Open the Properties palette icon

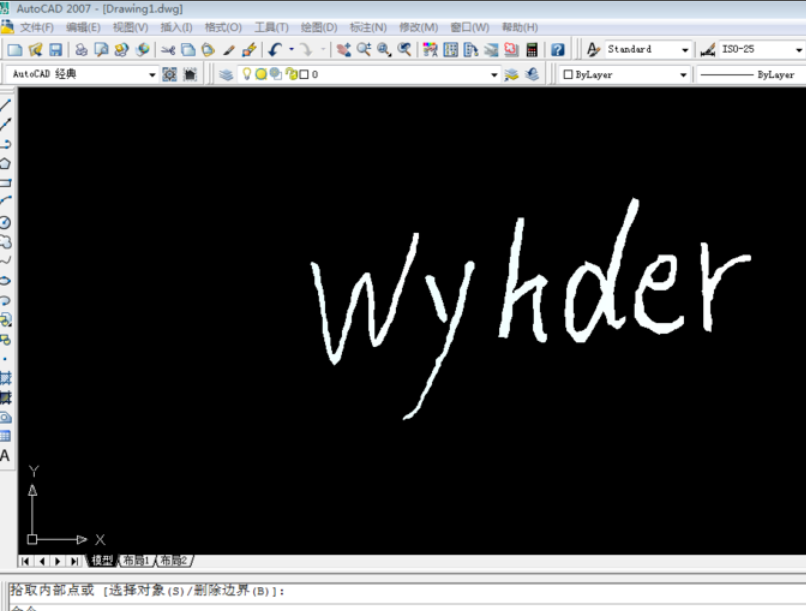click(430, 50)
